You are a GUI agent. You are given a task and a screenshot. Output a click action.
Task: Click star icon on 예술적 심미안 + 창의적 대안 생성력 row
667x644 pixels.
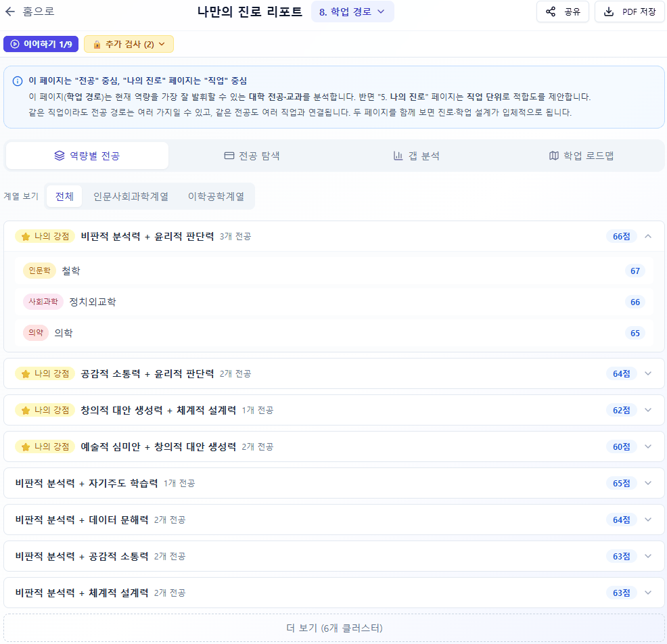26,447
